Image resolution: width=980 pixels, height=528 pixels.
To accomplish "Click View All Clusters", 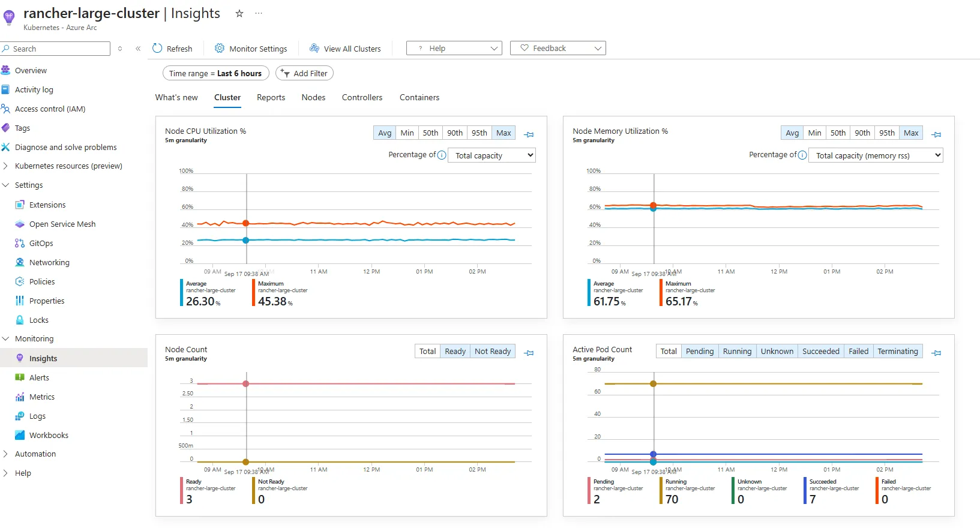I will [x=345, y=49].
